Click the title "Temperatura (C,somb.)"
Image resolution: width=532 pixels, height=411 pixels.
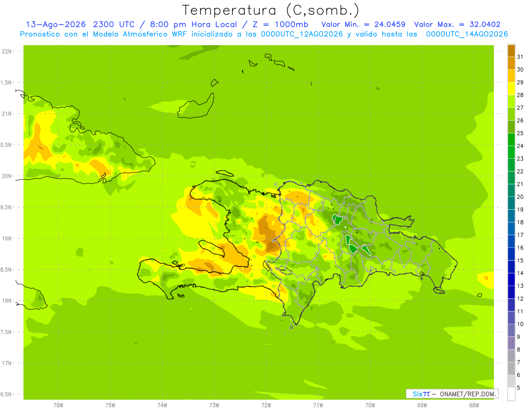pyautogui.click(x=271, y=10)
